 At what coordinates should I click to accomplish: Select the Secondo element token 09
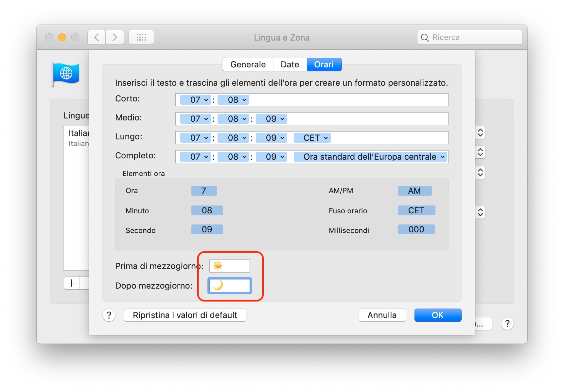[207, 229]
